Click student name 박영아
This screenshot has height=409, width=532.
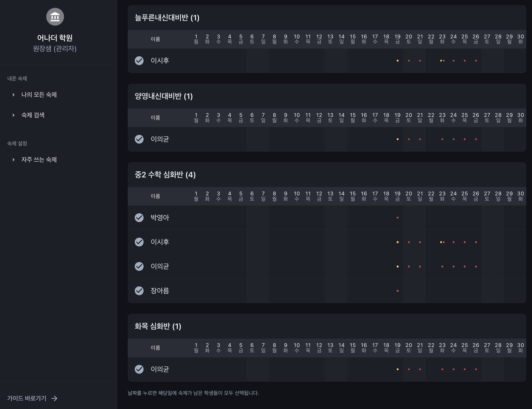160,218
